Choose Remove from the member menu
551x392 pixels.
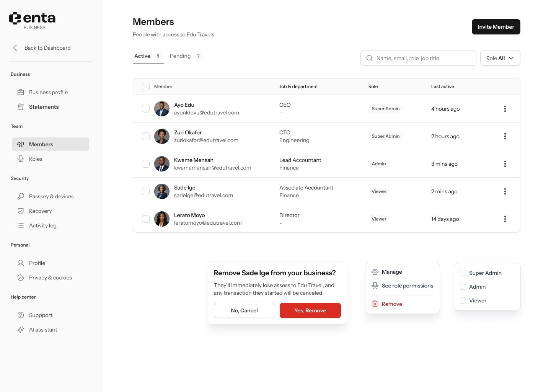(403, 304)
